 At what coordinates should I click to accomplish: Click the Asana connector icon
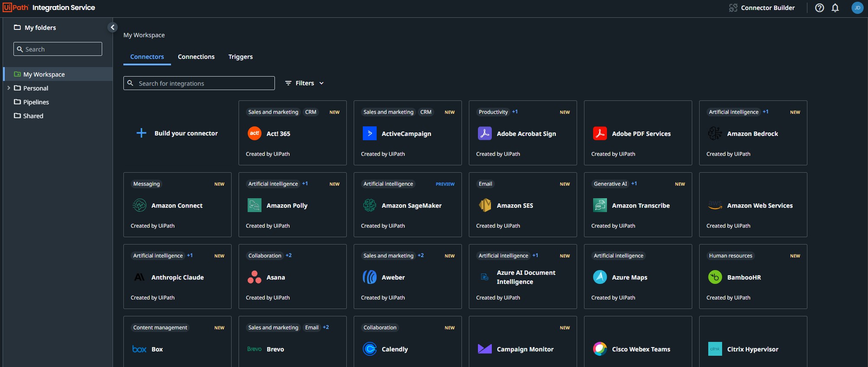[x=255, y=277]
